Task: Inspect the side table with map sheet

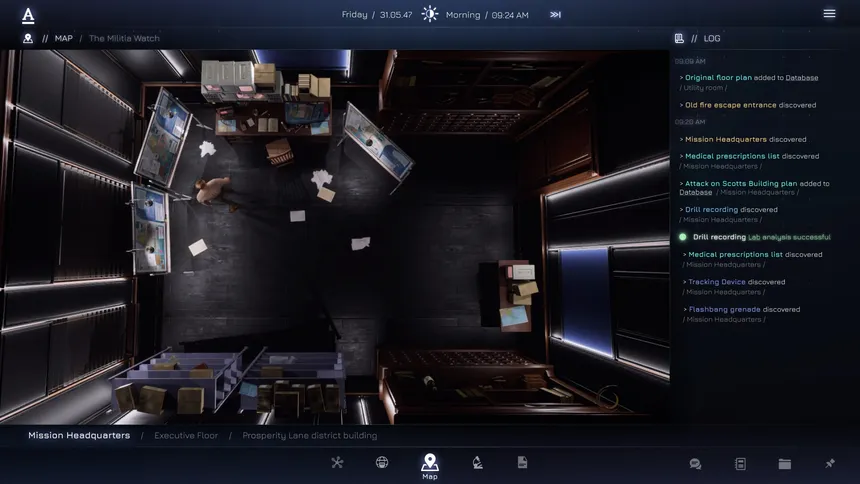Action: [514, 295]
